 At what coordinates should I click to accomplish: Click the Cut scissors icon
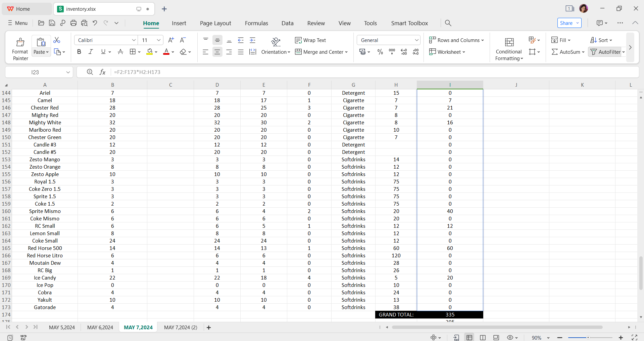pos(57,40)
